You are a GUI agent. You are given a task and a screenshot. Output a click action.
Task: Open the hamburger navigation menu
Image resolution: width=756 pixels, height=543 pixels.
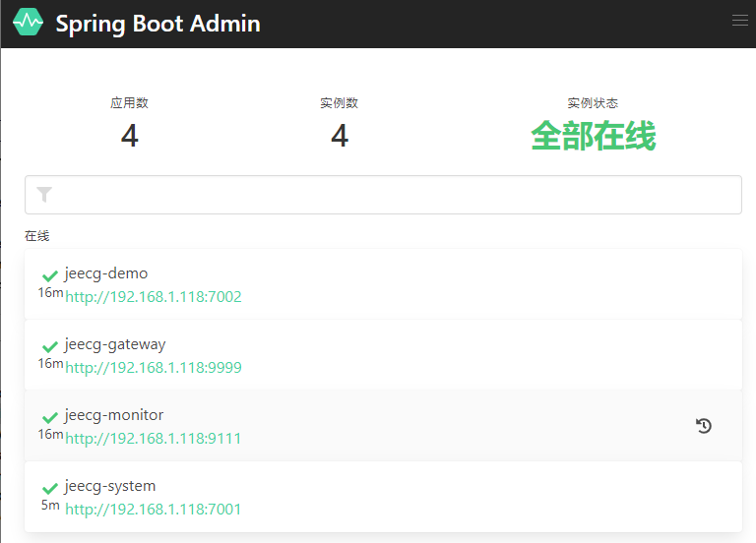pyautogui.click(x=740, y=21)
